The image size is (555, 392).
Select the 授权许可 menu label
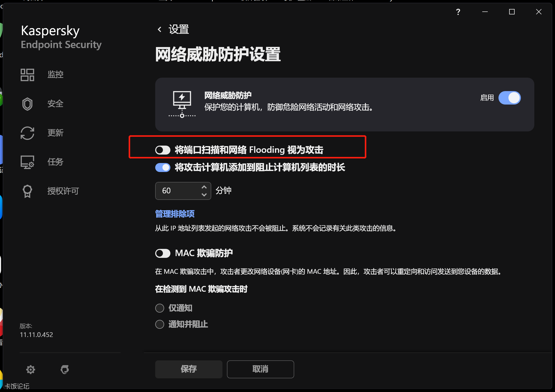pos(63,191)
